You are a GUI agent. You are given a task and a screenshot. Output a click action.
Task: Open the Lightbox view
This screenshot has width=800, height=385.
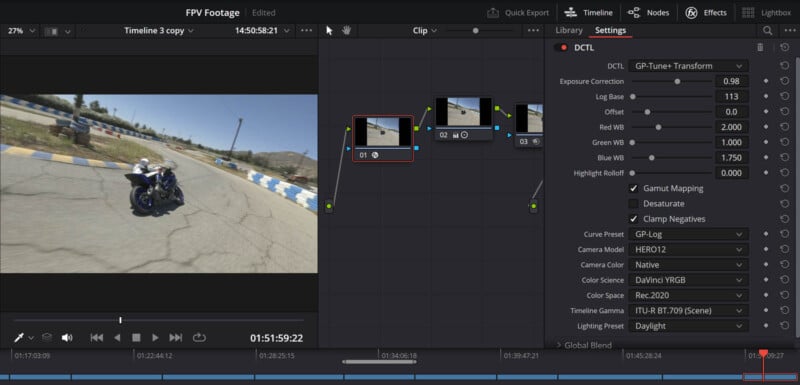tap(766, 13)
